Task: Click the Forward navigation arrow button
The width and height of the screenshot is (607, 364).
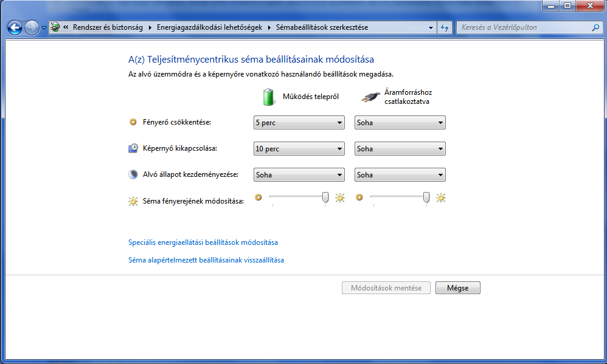Action: (x=32, y=27)
